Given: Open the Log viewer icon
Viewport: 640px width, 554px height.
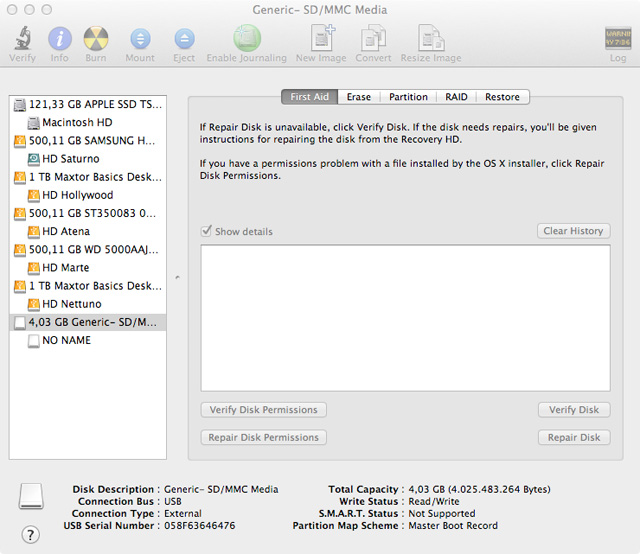Looking at the screenshot, I should pyautogui.click(x=618, y=39).
